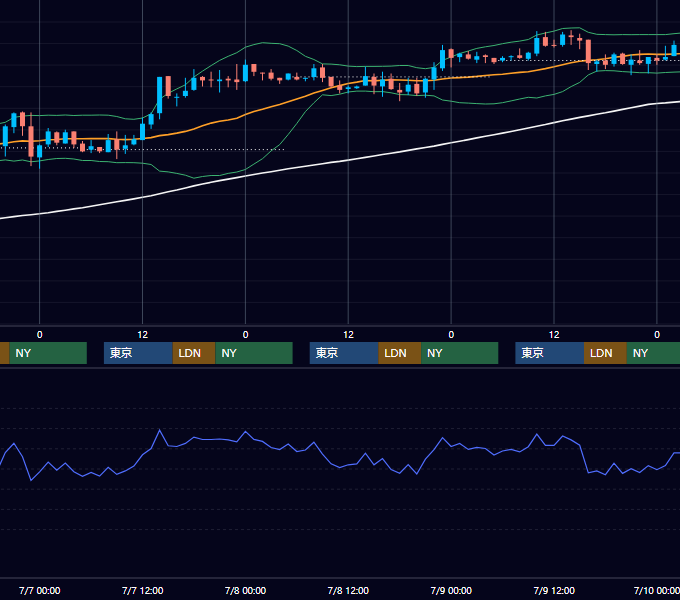Select the NY session block spanning 7/8 00:00
The width and height of the screenshot is (680, 600).
pos(254,353)
